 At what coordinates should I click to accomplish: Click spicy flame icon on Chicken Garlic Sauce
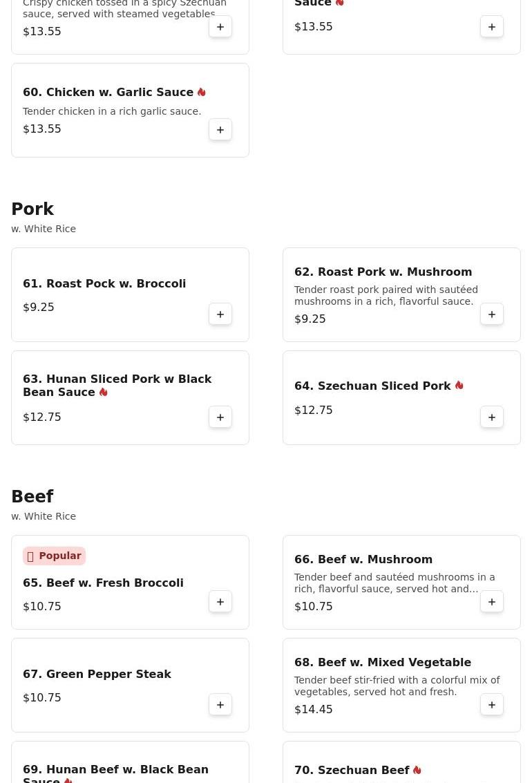pyautogui.click(x=201, y=93)
